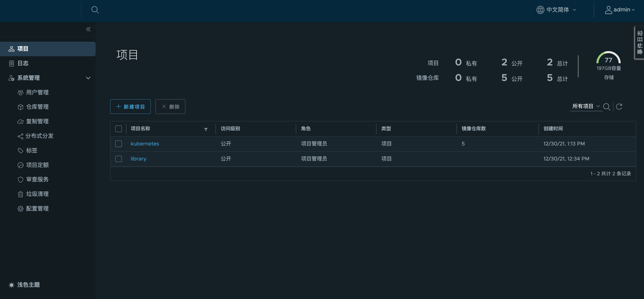This screenshot has width=644, height=299.
Task: Click the 复制管理 cloud icon
Action: 20,121
